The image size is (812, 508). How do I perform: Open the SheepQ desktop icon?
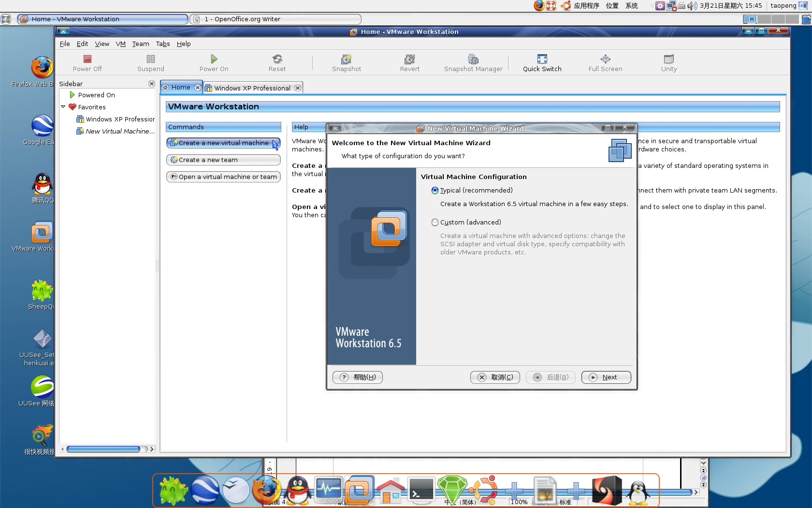[x=42, y=291]
